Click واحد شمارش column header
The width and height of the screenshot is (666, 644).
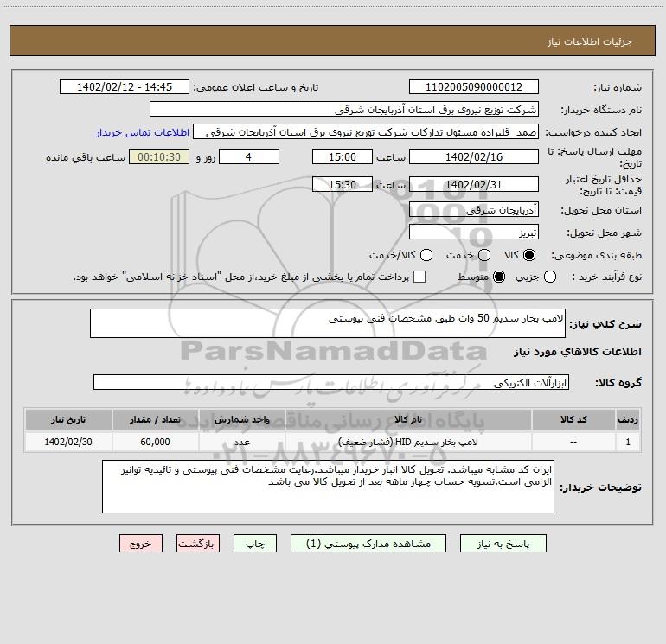pyautogui.click(x=241, y=419)
